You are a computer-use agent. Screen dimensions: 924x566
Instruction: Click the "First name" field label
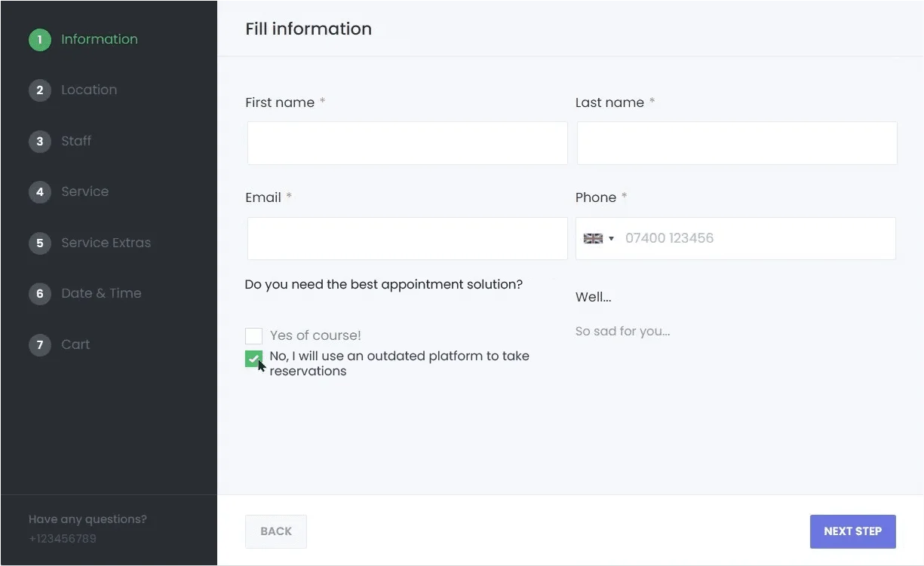(x=280, y=102)
